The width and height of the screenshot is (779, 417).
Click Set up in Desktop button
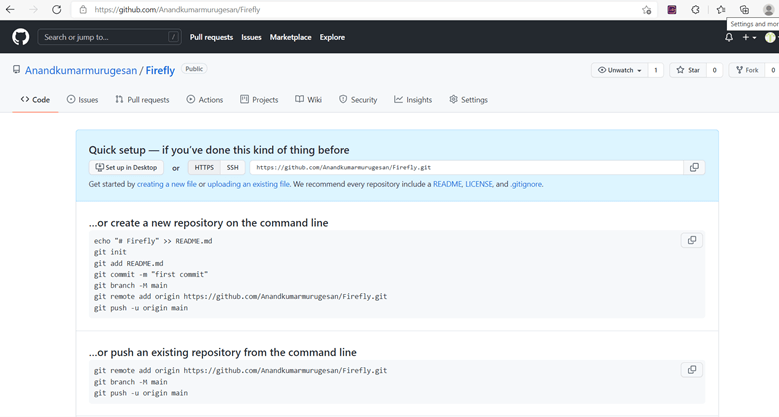tap(126, 167)
